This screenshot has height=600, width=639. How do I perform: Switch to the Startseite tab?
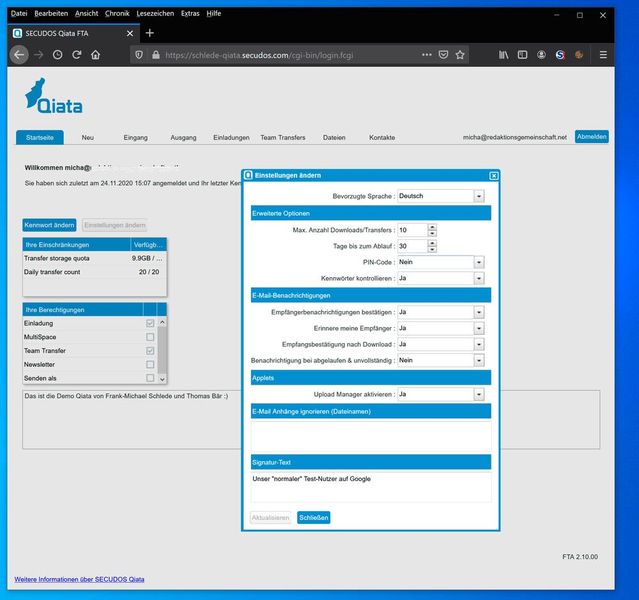point(40,137)
